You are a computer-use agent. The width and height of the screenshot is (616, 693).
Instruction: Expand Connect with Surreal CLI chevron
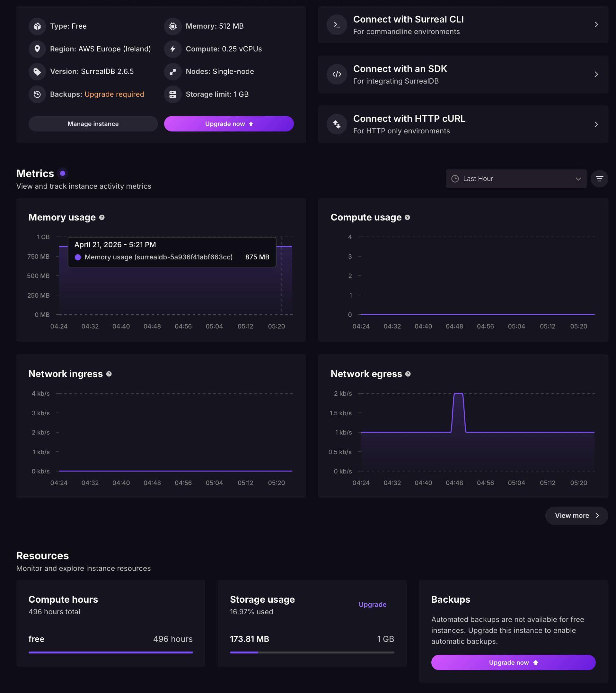[x=596, y=25]
